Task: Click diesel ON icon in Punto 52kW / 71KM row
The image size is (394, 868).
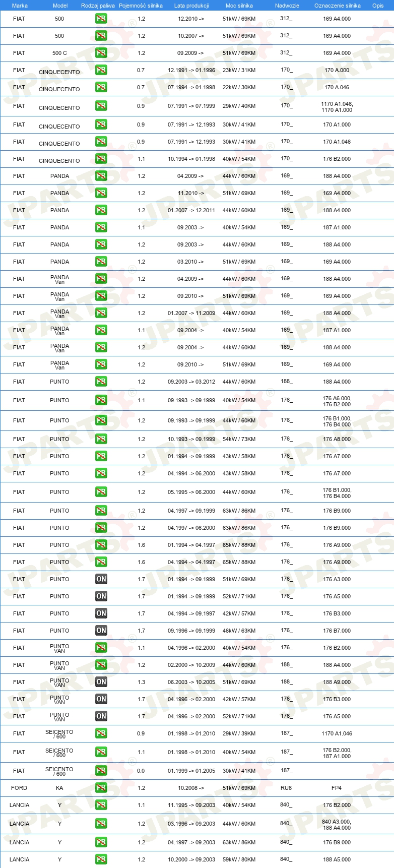Action: point(101,596)
